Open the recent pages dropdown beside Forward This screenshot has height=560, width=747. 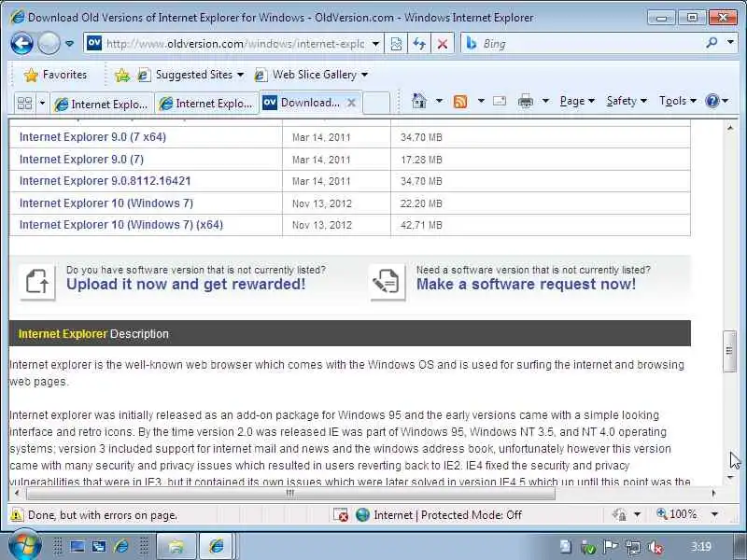click(x=70, y=44)
